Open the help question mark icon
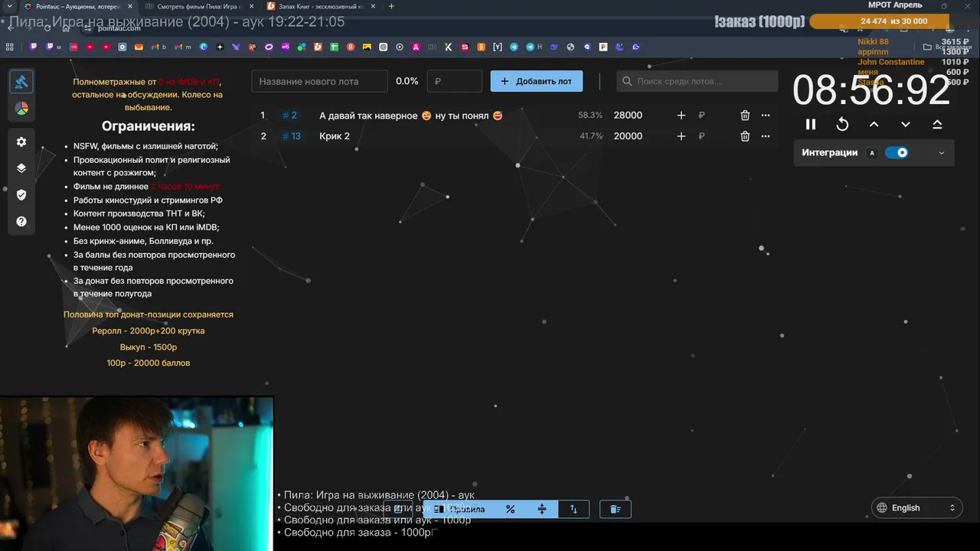Image resolution: width=980 pixels, height=551 pixels. pos(21,222)
